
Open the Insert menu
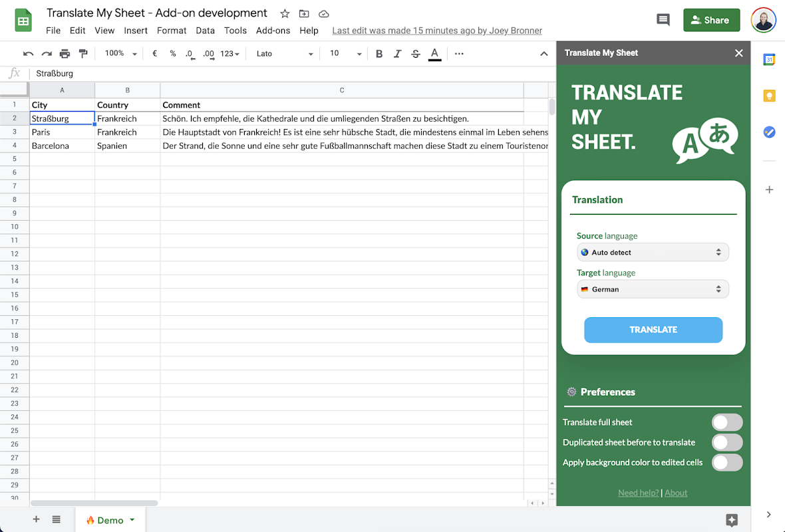tap(136, 31)
